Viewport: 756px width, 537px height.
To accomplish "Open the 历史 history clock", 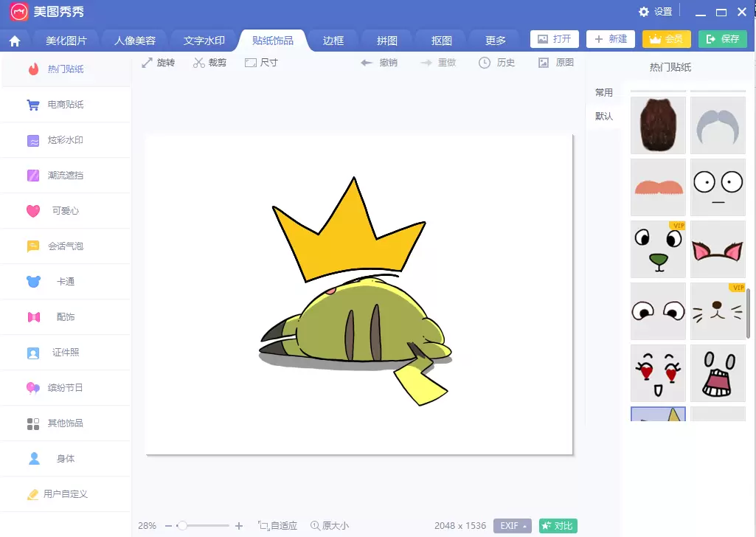I will coord(496,63).
